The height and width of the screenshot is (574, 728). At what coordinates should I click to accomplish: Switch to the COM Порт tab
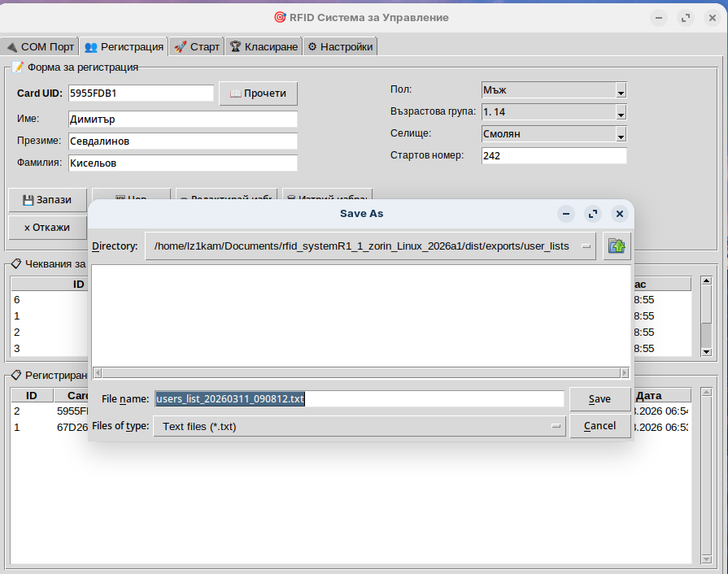click(x=40, y=47)
